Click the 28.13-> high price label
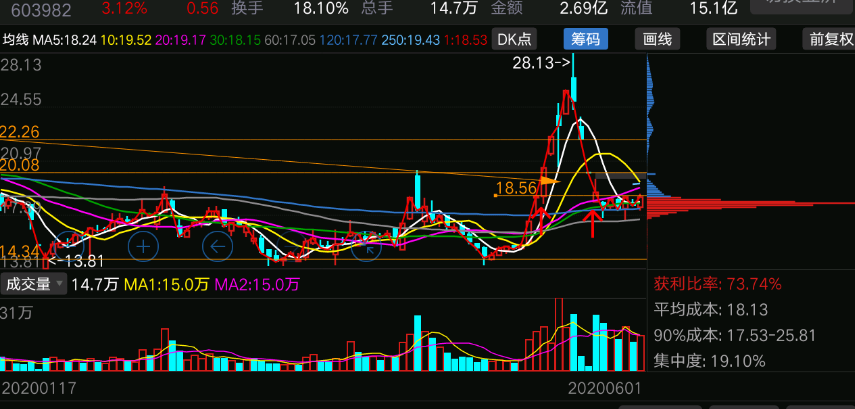 coord(539,64)
